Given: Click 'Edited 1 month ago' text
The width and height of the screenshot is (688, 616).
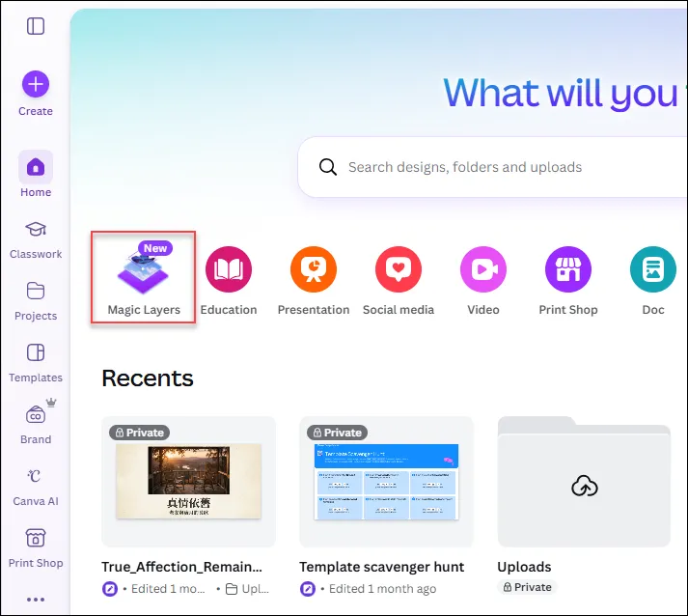Looking at the screenshot, I should tap(383, 589).
